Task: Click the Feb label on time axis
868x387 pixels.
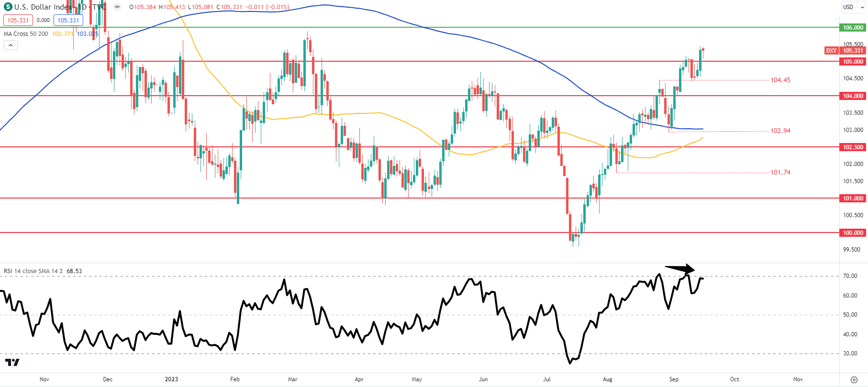Action: [x=235, y=379]
